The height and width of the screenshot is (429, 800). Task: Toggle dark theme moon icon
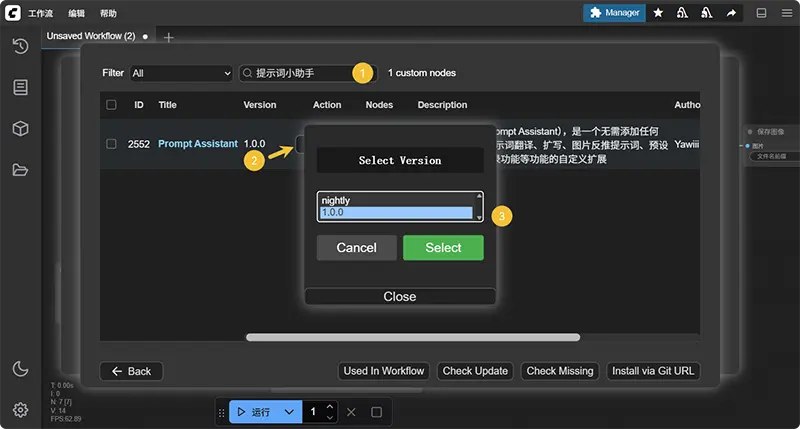click(20, 368)
